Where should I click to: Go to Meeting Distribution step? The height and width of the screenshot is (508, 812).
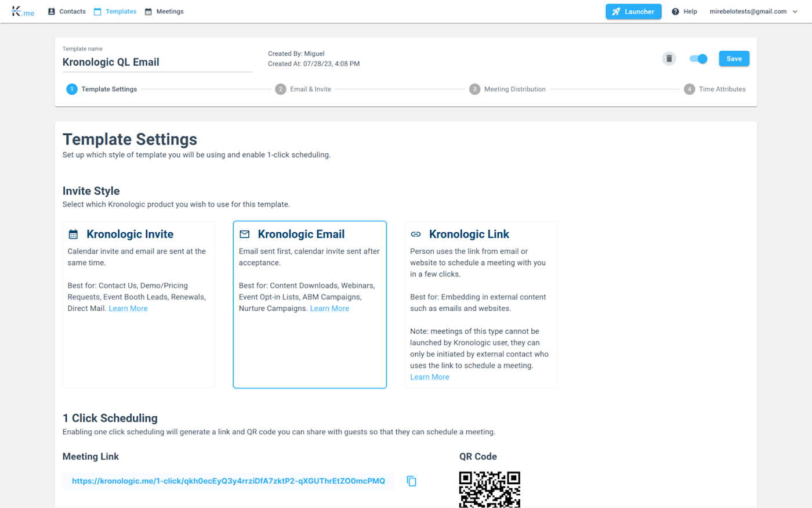(507, 89)
